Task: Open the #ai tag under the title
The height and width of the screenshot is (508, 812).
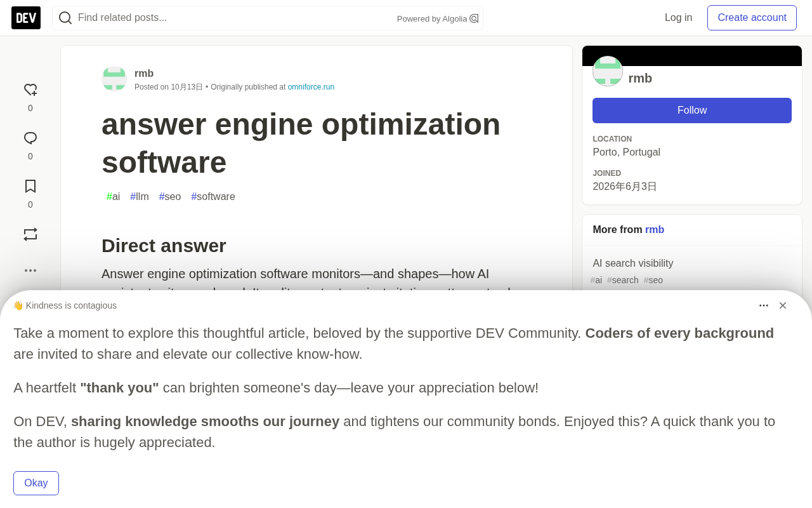Action: point(114,197)
